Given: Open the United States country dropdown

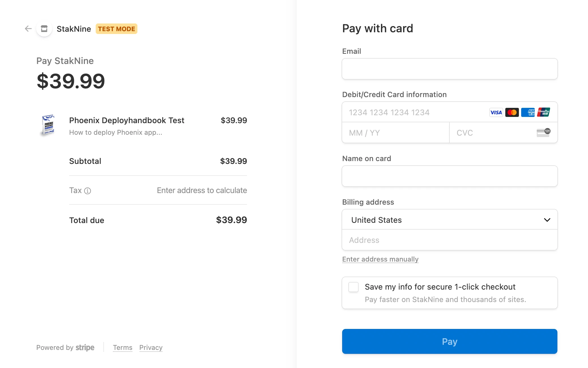Looking at the screenshot, I should coord(449,220).
